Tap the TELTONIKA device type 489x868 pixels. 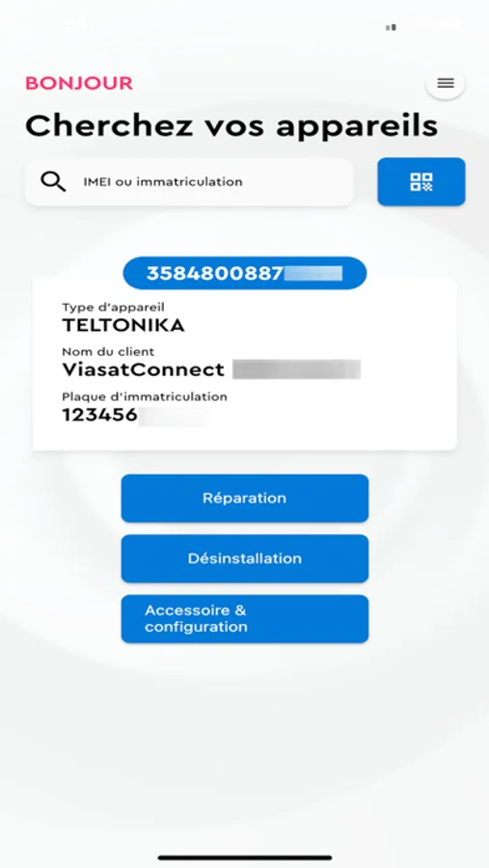click(x=122, y=326)
